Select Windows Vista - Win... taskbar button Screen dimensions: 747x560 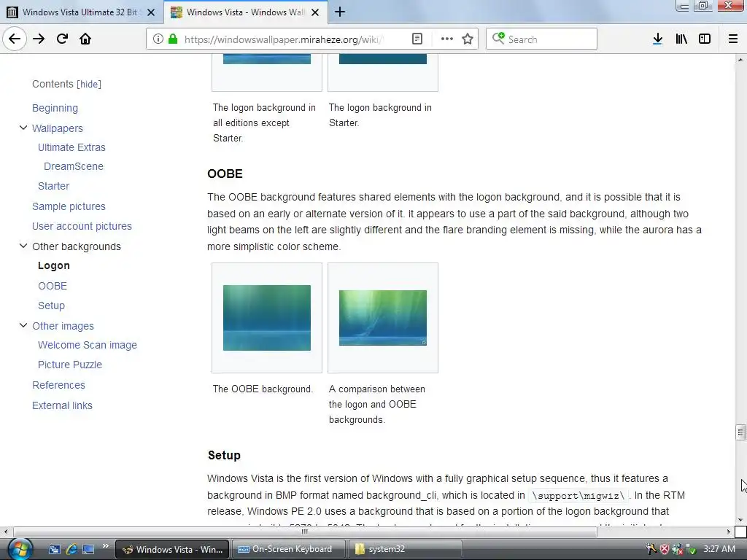point(172,549)
